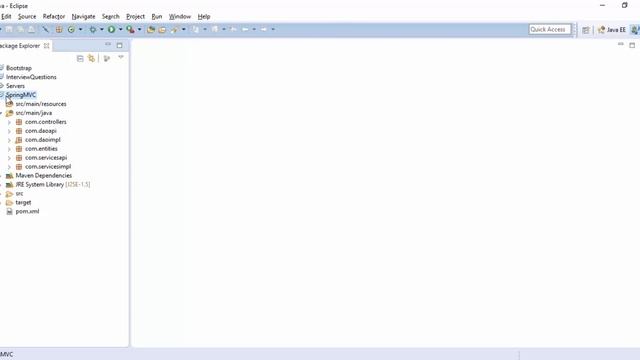
Task: Click the Forward navigation arrow icon
Action: click(x=264, y=29)
